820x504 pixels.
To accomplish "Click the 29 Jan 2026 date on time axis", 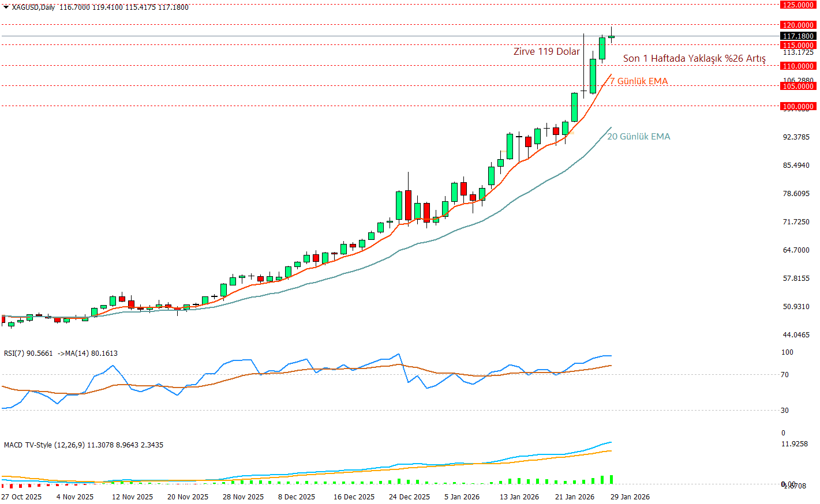I will tap(630, 497).
